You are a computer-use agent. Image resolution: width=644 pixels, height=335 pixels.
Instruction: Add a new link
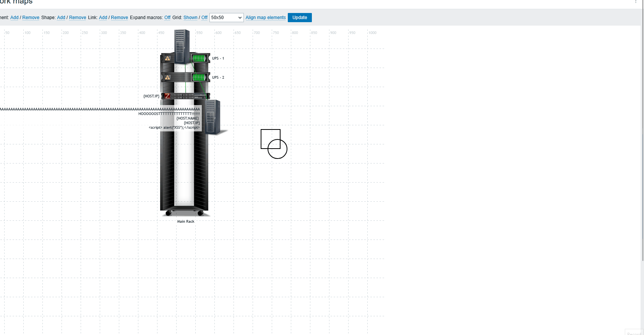click(103, 18)
